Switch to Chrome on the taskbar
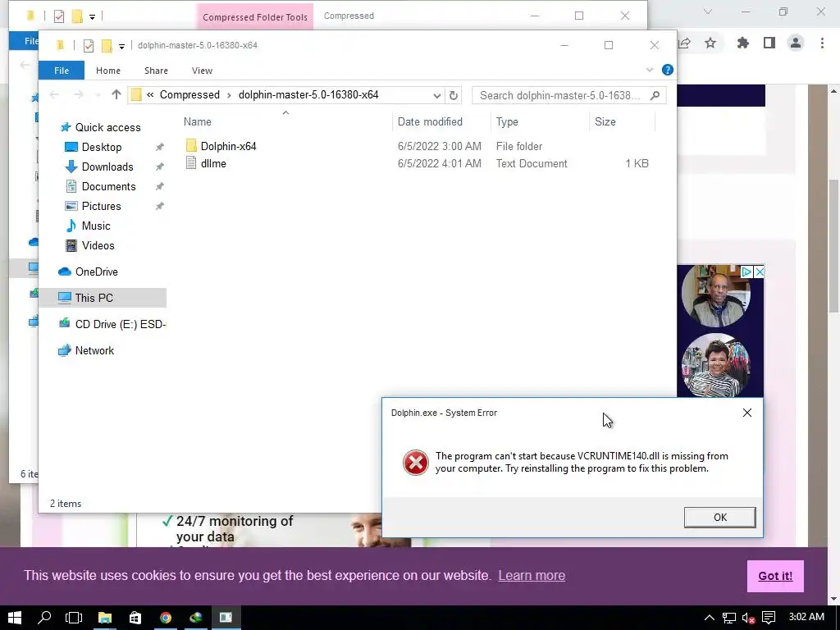 pos(166,618)
